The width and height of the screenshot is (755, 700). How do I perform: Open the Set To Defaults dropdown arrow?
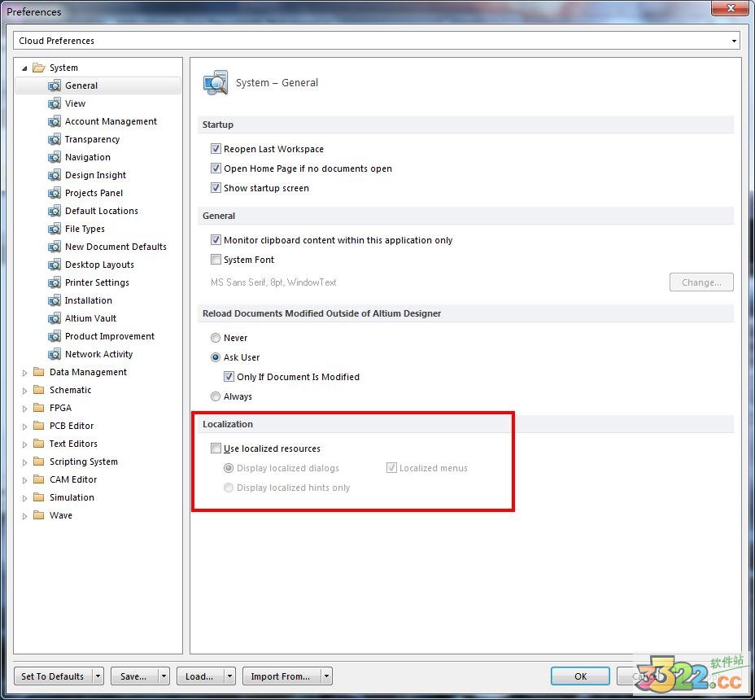(x=98, y=676)
